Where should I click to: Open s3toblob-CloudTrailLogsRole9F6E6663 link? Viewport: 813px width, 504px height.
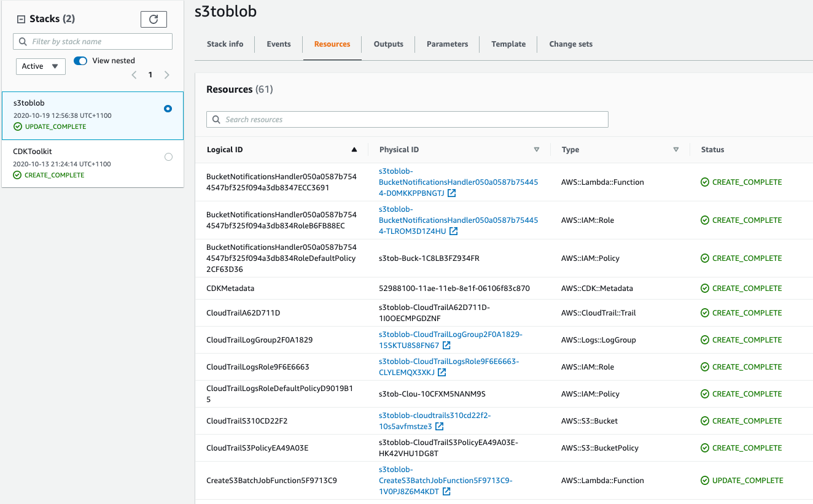tap(448, 367)
